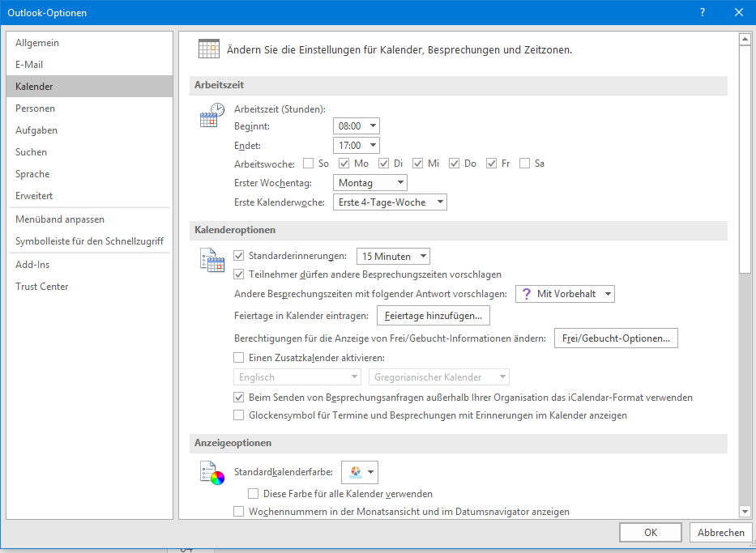Open the Standardkalenderfarbe color picker

pyautogui.click(x=360, y=472)
